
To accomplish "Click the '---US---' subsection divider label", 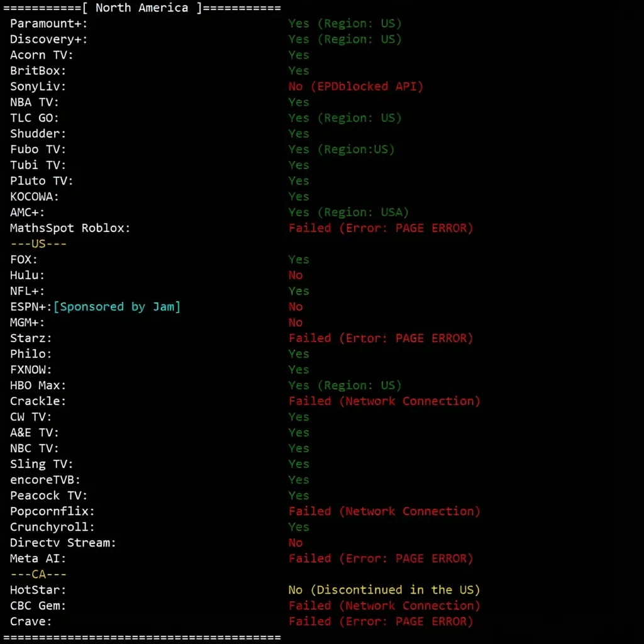I will pos(38,244).
